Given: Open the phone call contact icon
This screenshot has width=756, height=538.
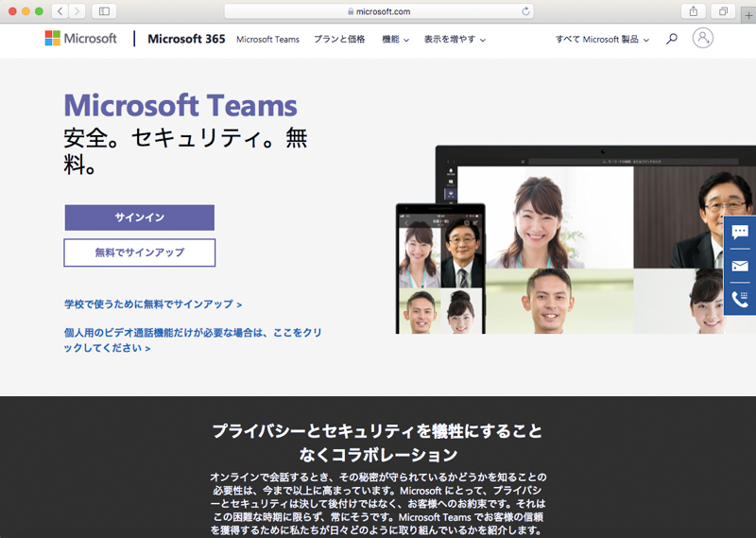Looking at the screenshot, I should [x=740, y=299].
